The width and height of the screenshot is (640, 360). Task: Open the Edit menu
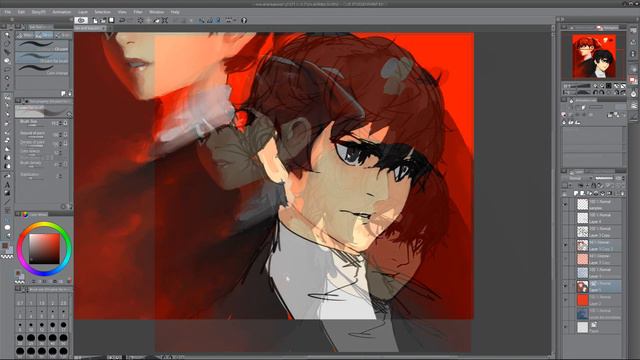point(21,12)
